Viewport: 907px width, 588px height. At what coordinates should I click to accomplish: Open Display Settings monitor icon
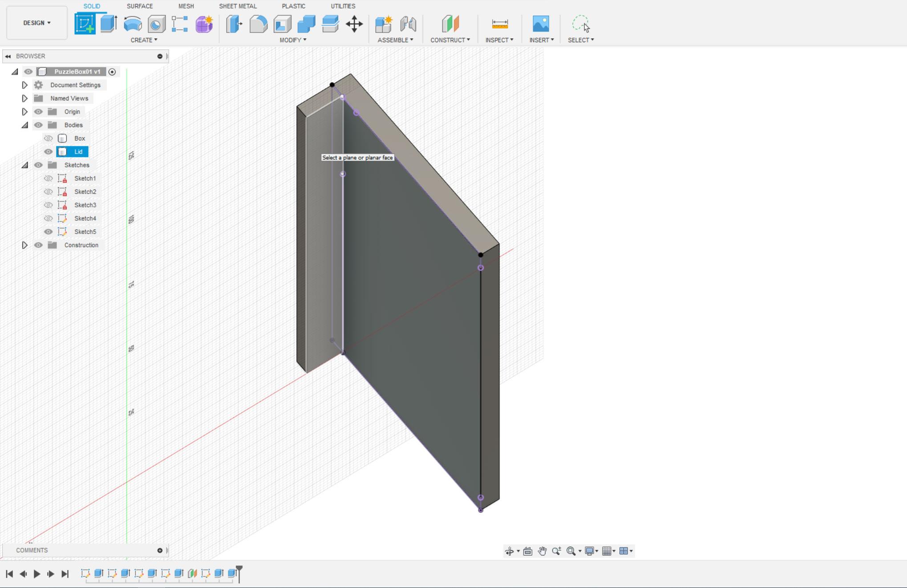pyautogui.click(x=589, y=551)
